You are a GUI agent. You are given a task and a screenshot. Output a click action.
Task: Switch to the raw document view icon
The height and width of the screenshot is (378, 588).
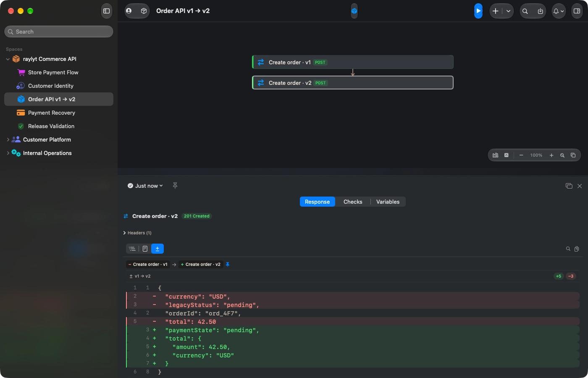tap(145, 249)
